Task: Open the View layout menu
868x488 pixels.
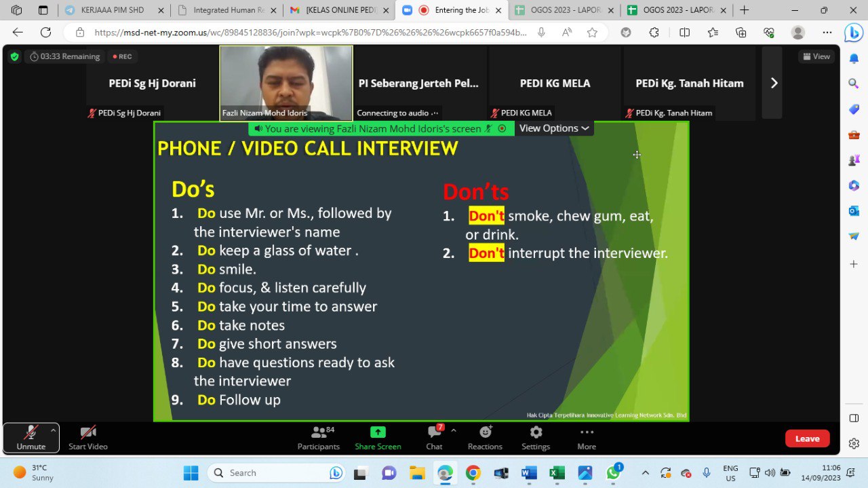Action: (816, 56)
